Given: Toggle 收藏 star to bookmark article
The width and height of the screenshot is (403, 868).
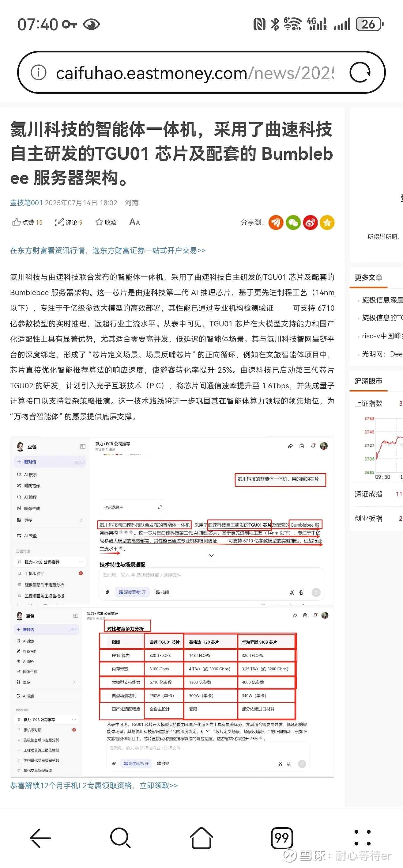Looking at the screenshot, I should [106, 223].
